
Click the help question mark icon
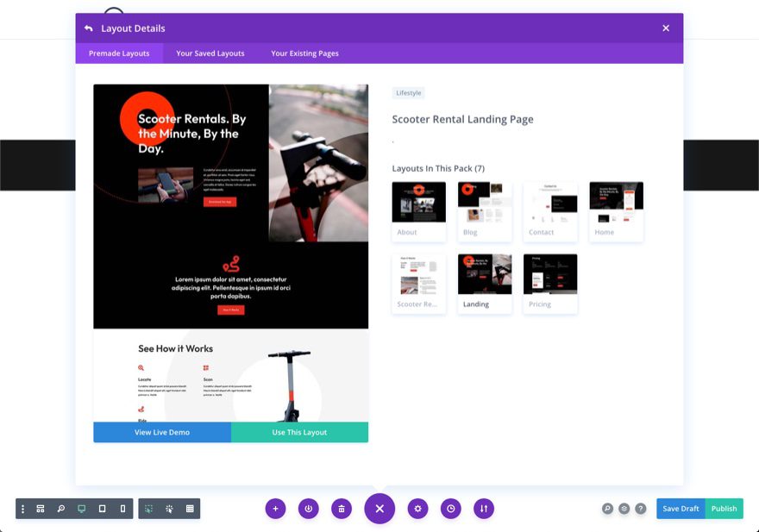(641, 509)
